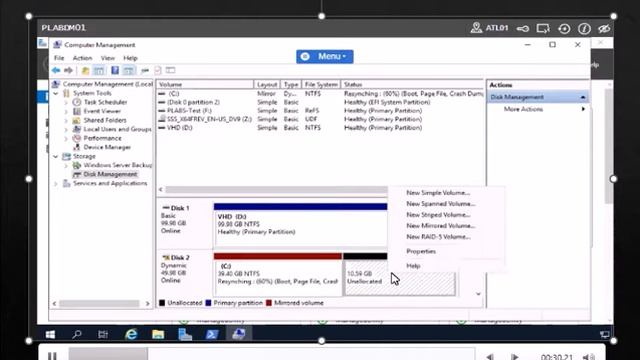Click the (C:) mirrored partition on Disk 2
Screen dimensions: 640x360
coord(278,277)
